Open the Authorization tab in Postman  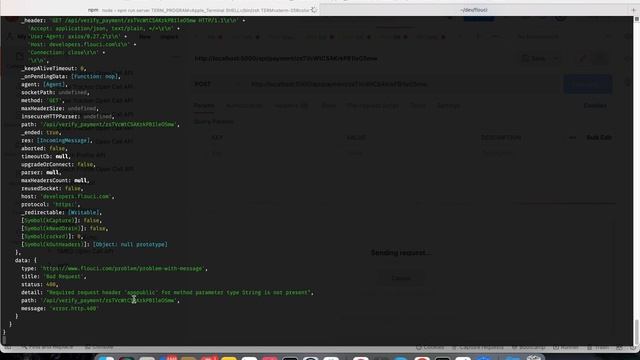[244, 106]
